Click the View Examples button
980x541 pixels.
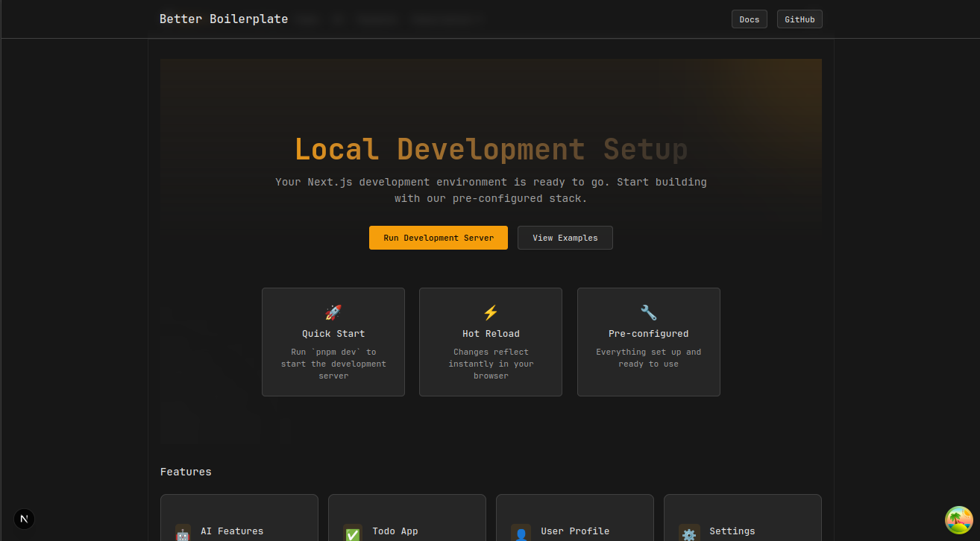565,238
